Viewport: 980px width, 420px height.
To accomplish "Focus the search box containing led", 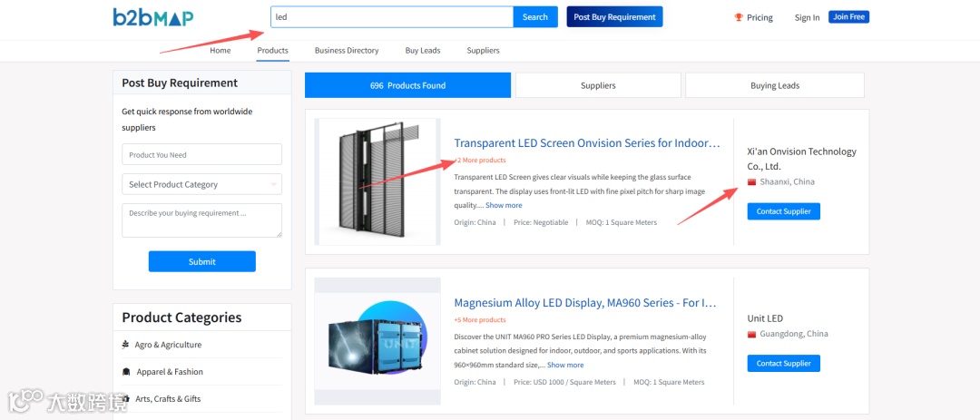I will [x=392, y=17].
